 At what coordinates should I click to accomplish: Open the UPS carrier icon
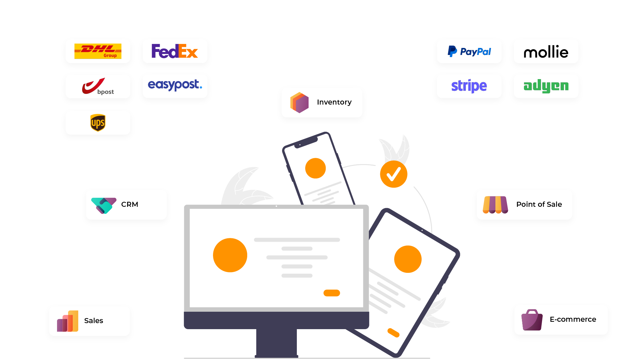tap(98, 122)
